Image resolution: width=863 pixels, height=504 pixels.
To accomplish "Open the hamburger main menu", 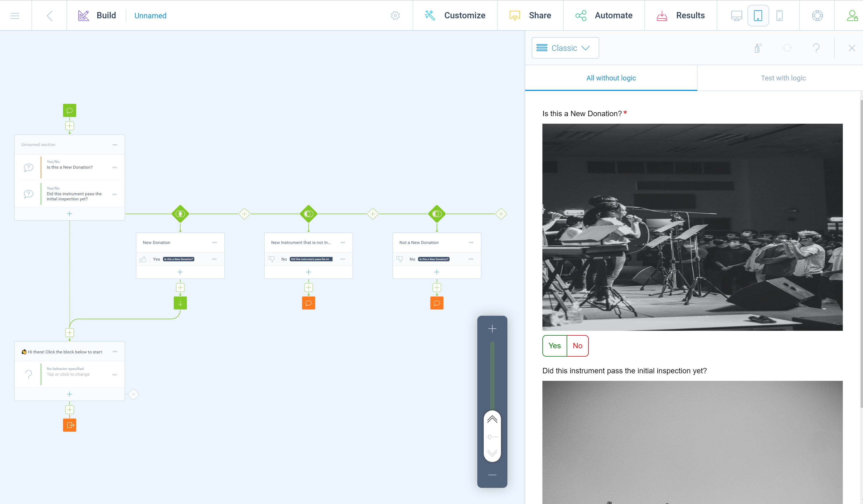I will (15, 16).
